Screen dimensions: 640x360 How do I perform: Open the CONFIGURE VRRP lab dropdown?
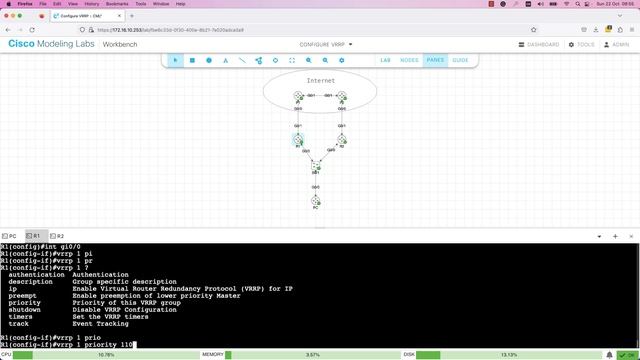(326, 44)
